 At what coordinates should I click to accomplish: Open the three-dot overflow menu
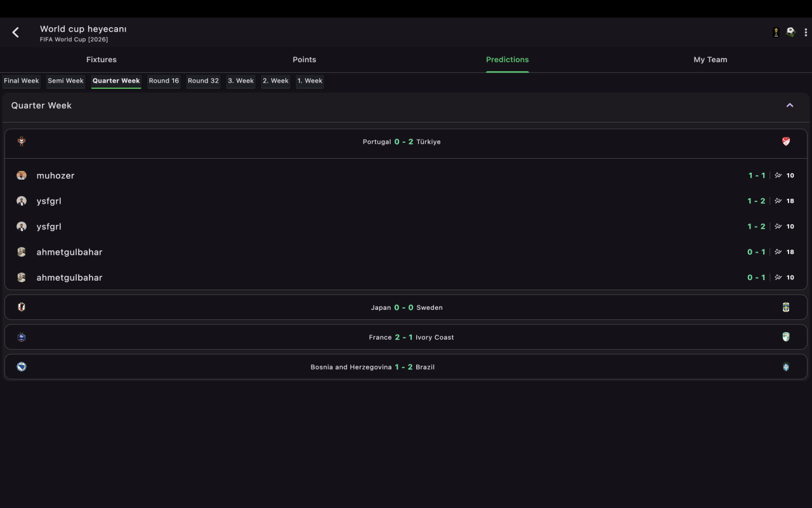point(806,32)
